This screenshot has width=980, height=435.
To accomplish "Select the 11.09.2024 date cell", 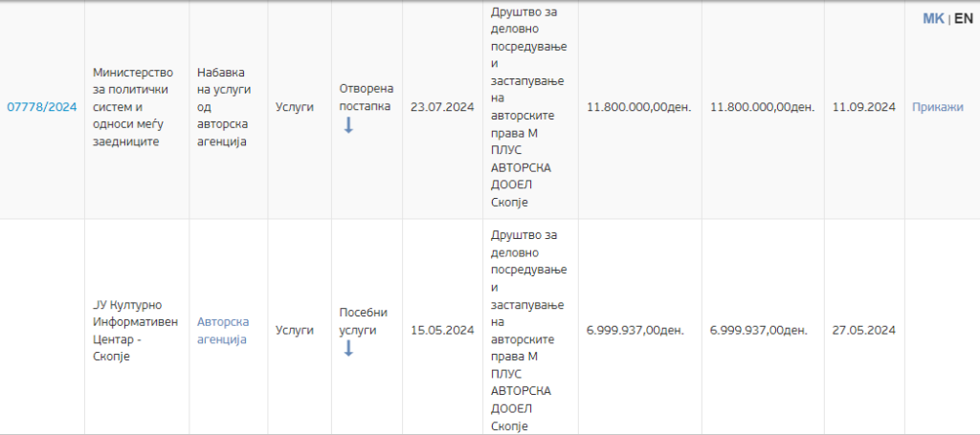I will pos(863,107).
